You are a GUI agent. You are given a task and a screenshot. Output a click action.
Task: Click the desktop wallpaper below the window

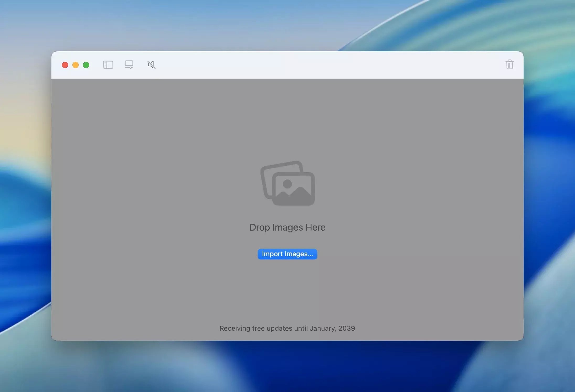tap(287, 367)
